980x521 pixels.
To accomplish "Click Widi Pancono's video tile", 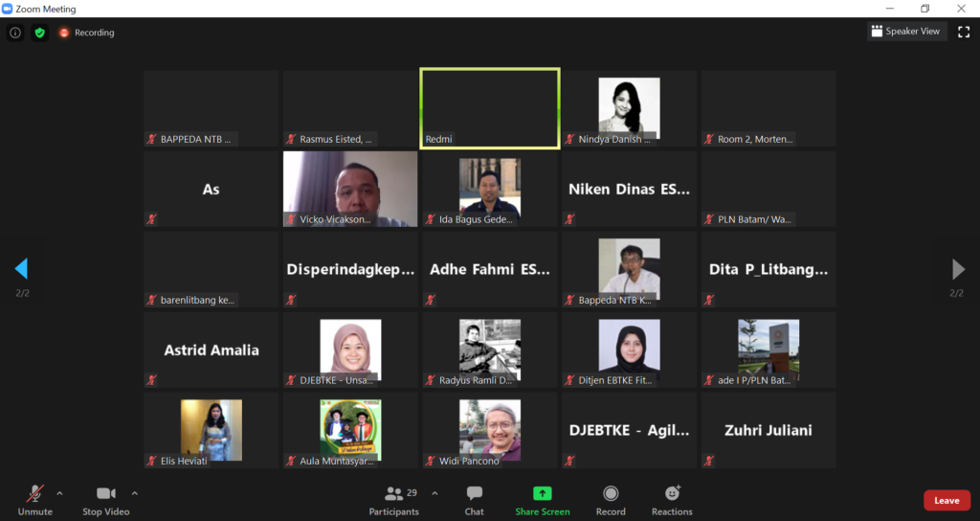I will [x=489, y=430].
